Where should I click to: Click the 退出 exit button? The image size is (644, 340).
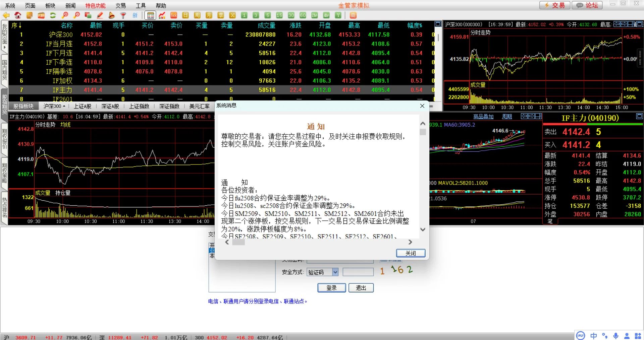[x=361, y=288]
